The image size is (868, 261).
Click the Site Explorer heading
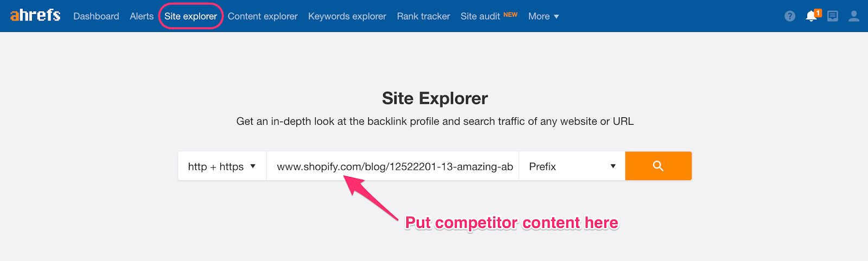point(435,98)
